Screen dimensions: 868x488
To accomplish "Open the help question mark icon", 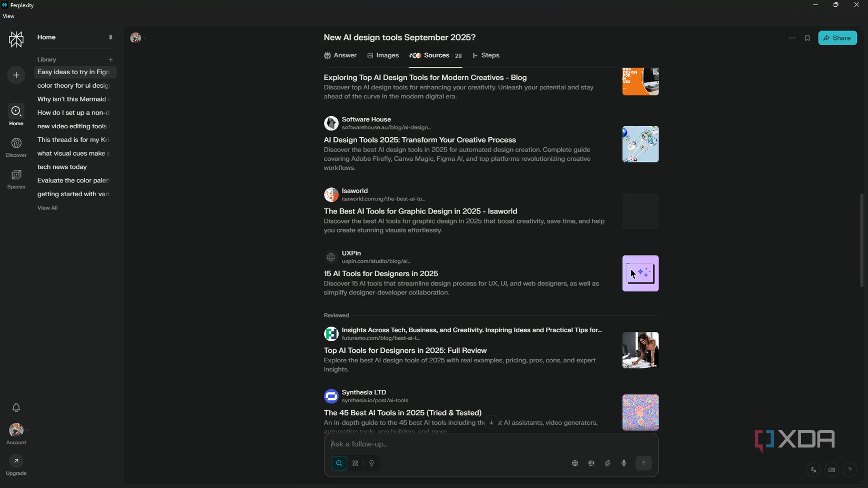I will click(850, 470).
